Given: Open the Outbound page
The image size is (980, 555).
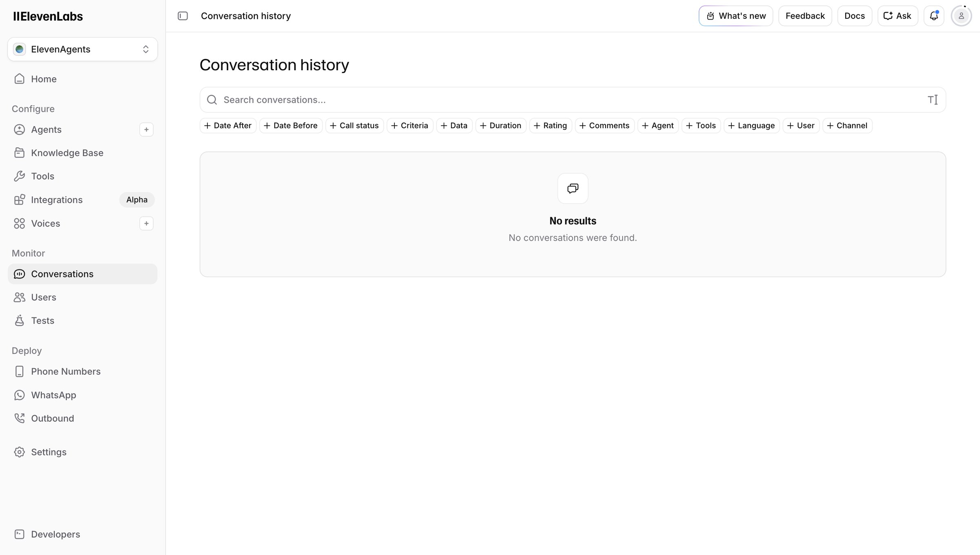Looking at the screenshot, I should (82, 419).
